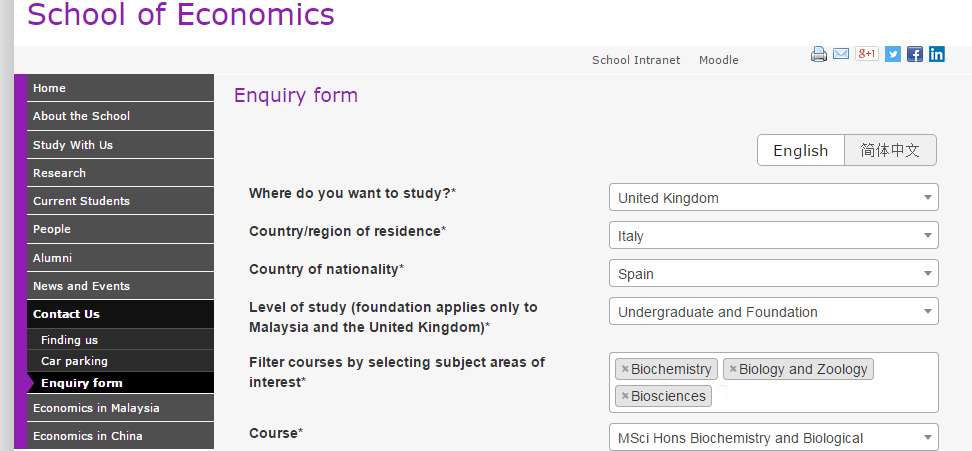This screenshot has height=451, width=972.
Task: Share page on Facebook icon
Action: (915, 54)
